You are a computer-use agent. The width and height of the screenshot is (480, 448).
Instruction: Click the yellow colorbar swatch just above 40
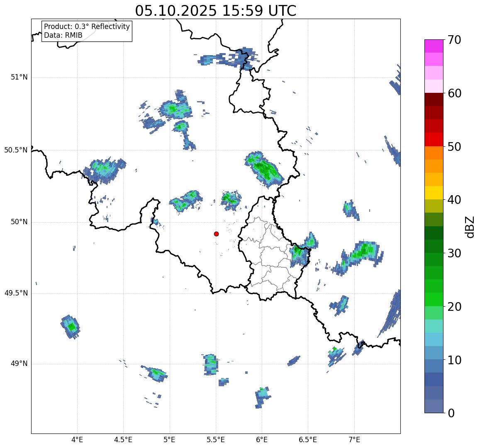[x=434, y=193]
